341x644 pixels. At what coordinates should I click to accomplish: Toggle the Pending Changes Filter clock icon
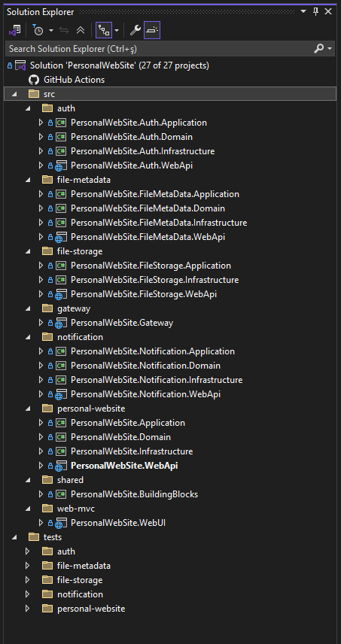click(38, 30)
